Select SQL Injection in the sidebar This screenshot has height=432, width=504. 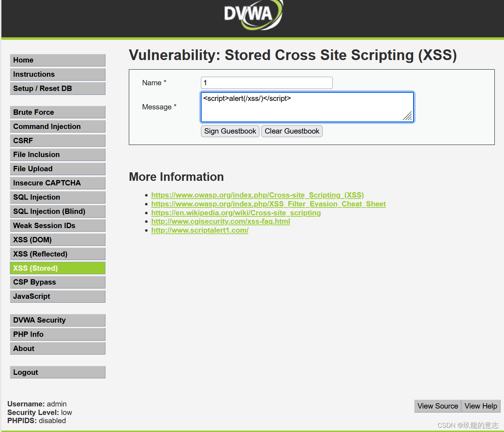point(57,197)
